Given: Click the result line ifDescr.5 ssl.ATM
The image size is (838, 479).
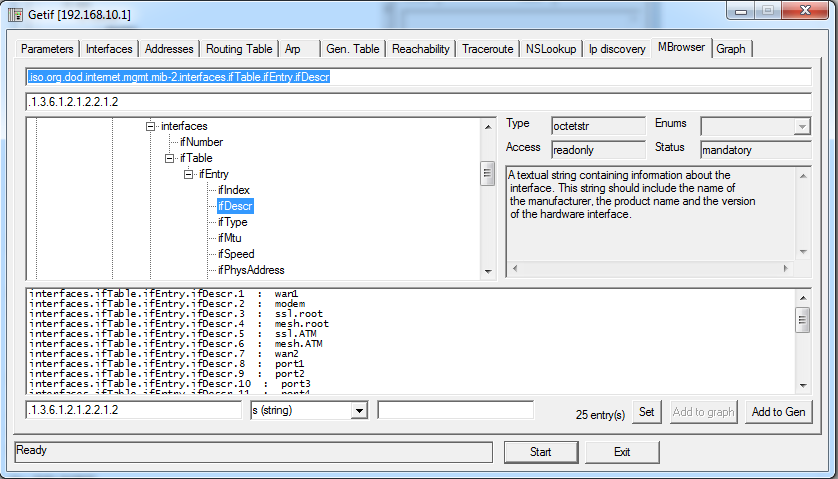Looking at the screenshot, I should (x=173, y=334).
